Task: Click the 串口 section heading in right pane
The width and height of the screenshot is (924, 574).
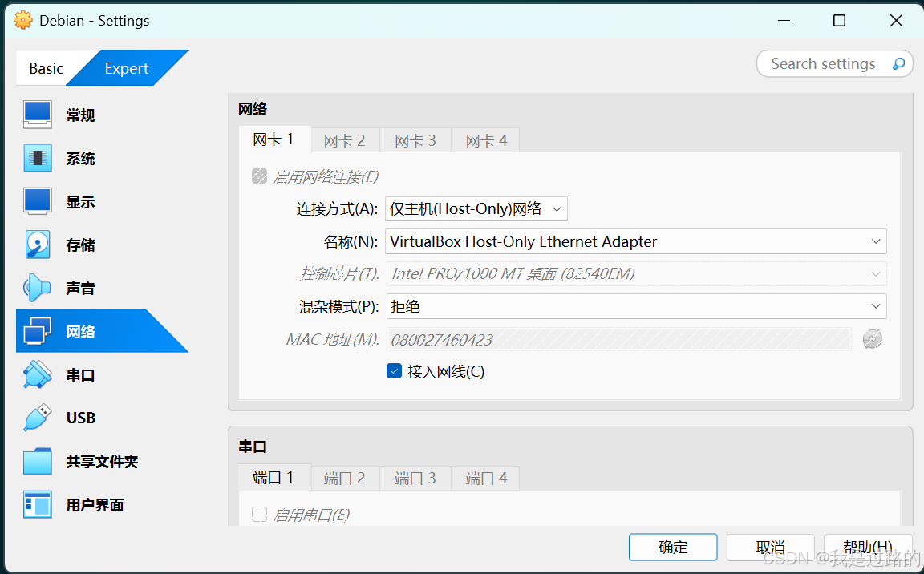Action: 253,447
